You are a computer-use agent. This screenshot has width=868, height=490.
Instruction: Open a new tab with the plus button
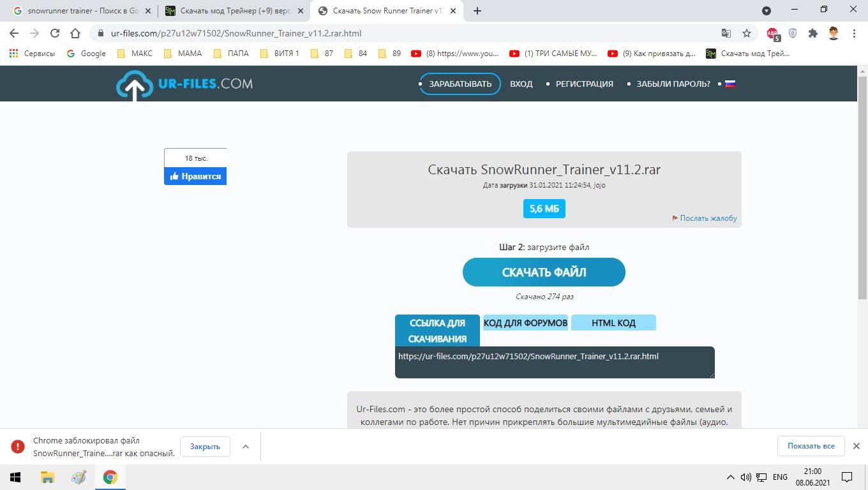point(477,11)
